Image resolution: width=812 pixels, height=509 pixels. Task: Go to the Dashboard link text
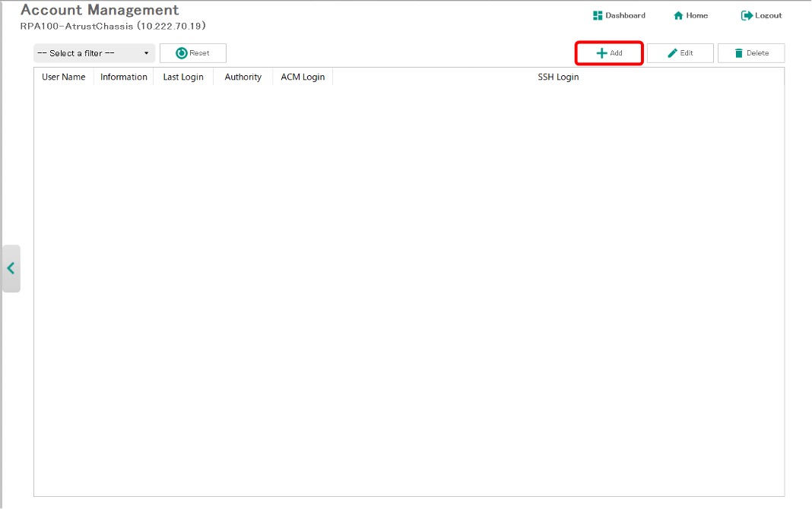click(625, 16)
